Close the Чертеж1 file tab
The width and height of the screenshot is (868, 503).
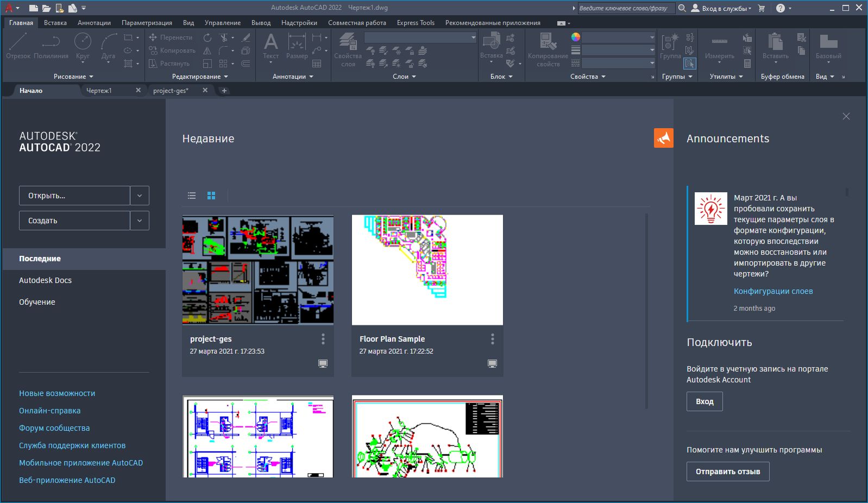tap(138, 90)
